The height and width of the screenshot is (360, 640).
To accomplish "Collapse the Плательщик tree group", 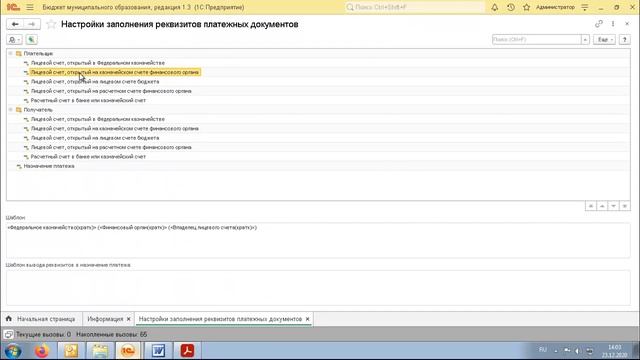I will click(x=11, y=53).
